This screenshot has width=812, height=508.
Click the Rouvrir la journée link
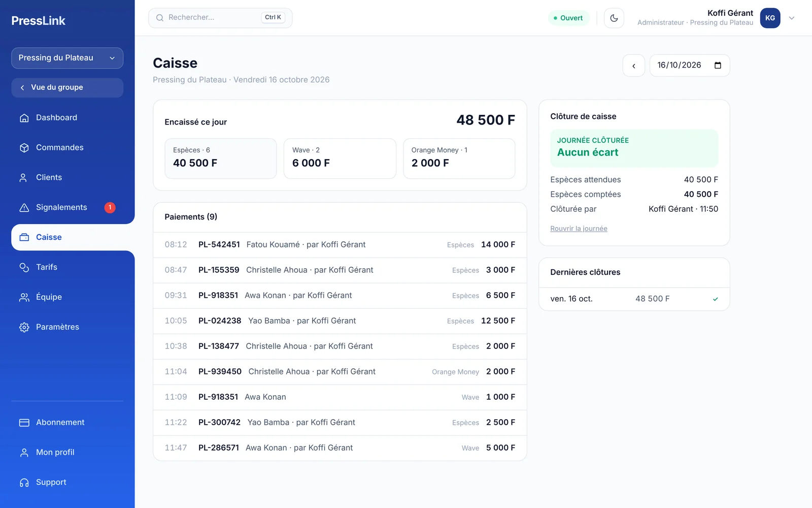coord(579,229)
